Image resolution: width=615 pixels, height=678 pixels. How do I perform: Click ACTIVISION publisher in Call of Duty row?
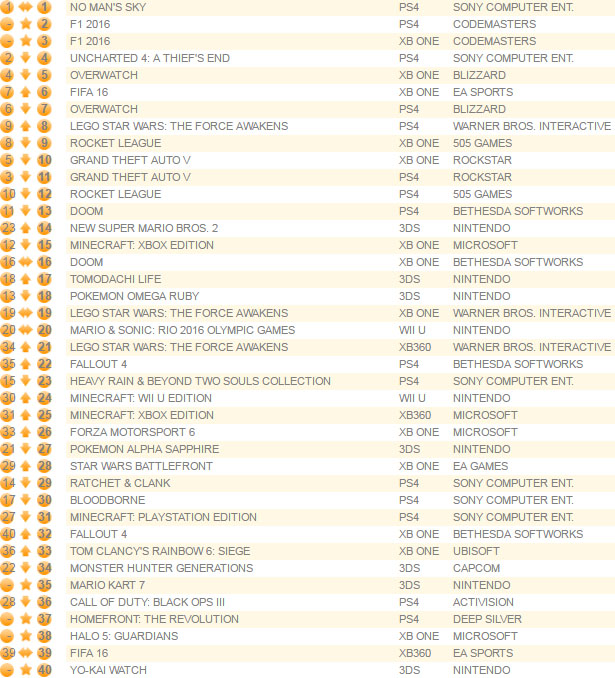(483, 602)
